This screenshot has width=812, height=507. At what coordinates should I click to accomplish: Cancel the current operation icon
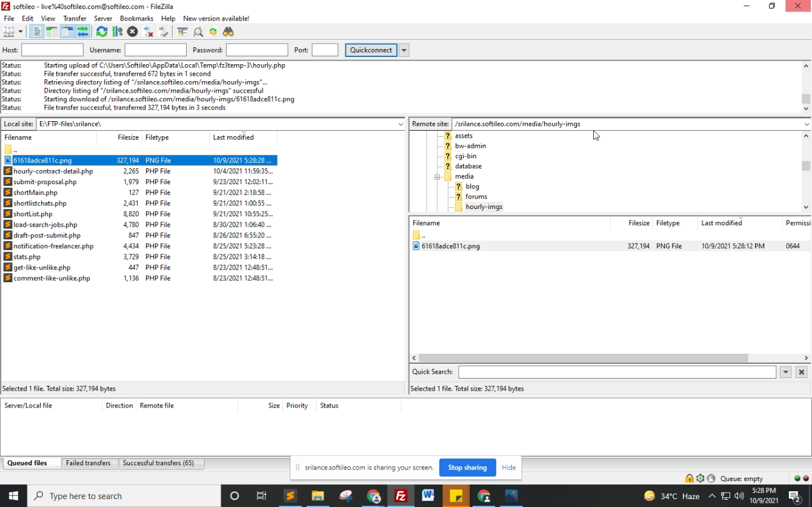pyautogui.click(x=133, y=31)
